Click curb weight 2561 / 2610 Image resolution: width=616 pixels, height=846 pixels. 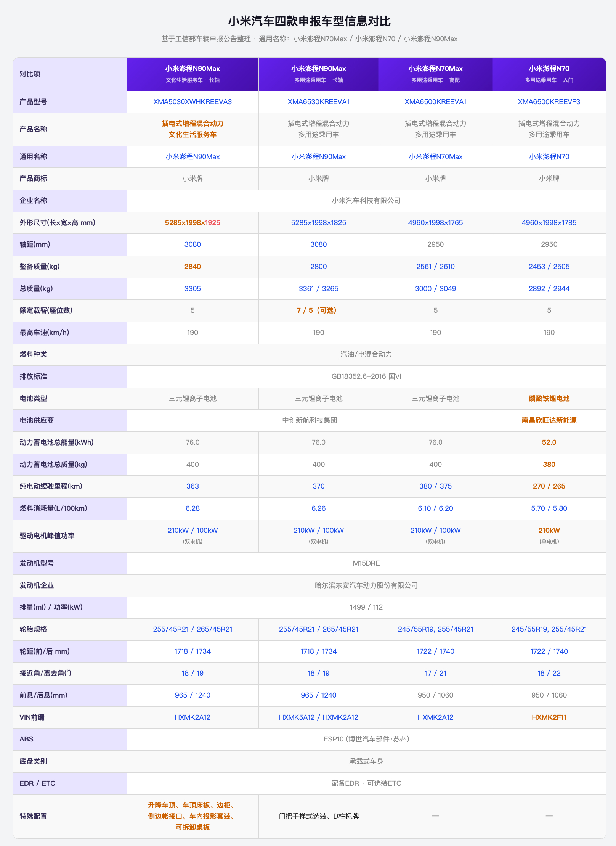[x=435, y=267]
